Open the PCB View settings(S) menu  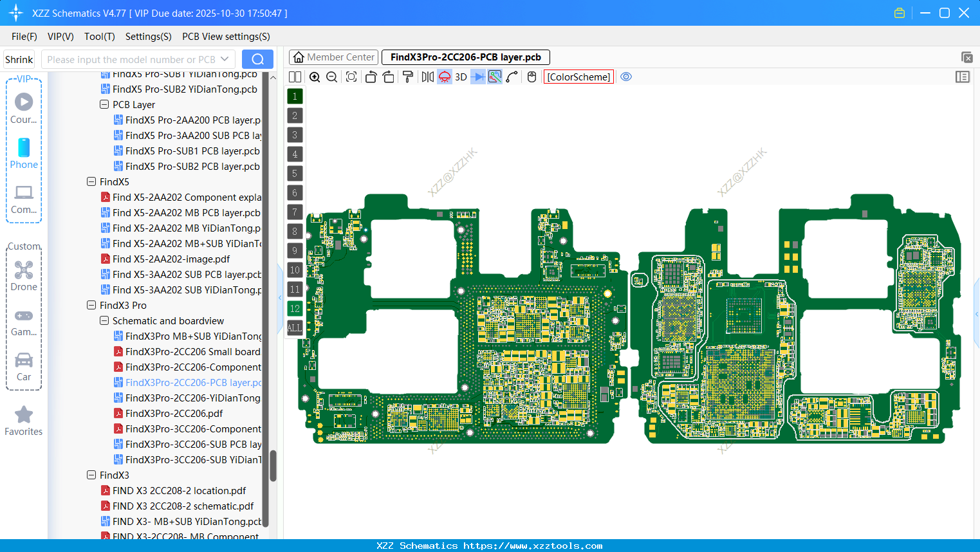225,37
